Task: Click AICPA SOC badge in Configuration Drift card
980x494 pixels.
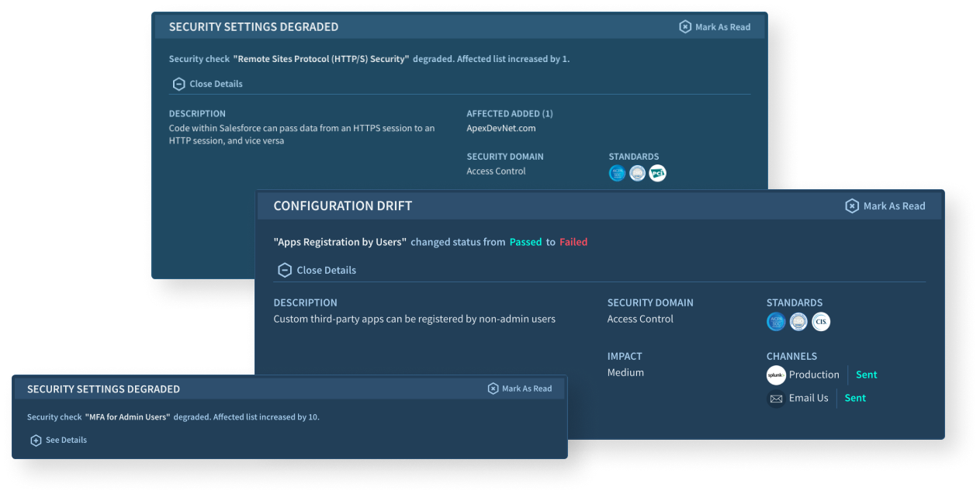Action: click(x=776, y=322)
